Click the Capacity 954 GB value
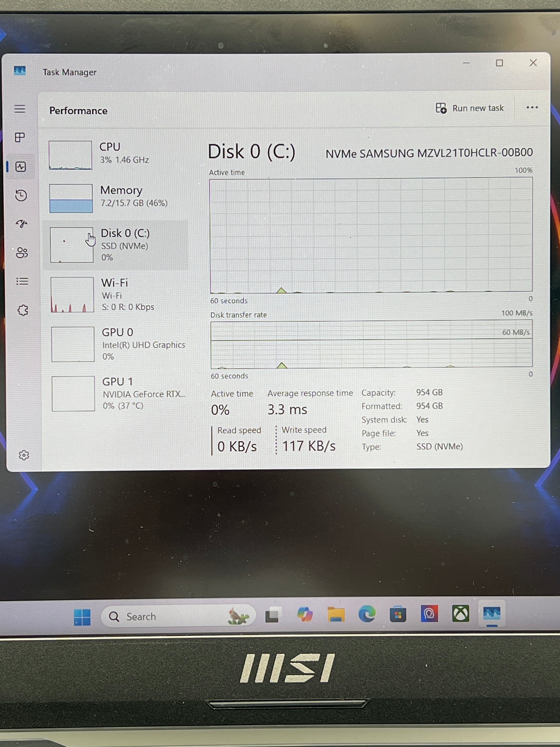This screenshot has width=560, height=747. tap(429, 392)
